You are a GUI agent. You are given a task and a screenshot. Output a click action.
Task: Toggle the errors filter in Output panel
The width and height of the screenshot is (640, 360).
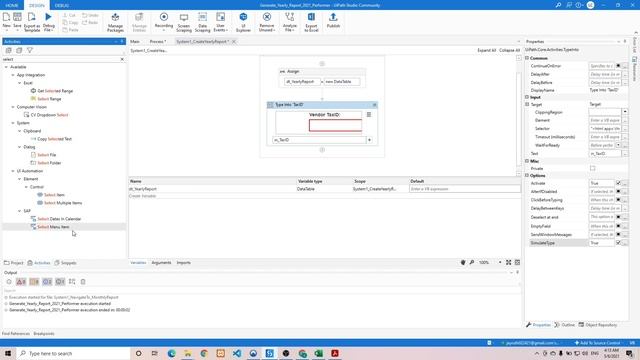[x=21, y=282]
